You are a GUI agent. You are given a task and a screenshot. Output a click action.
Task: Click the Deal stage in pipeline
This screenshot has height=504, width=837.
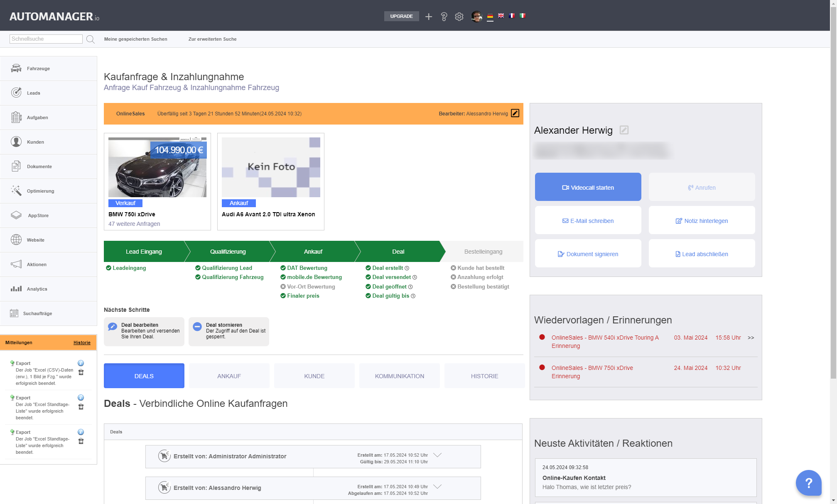pyautogui.click(x=398, y=252)
